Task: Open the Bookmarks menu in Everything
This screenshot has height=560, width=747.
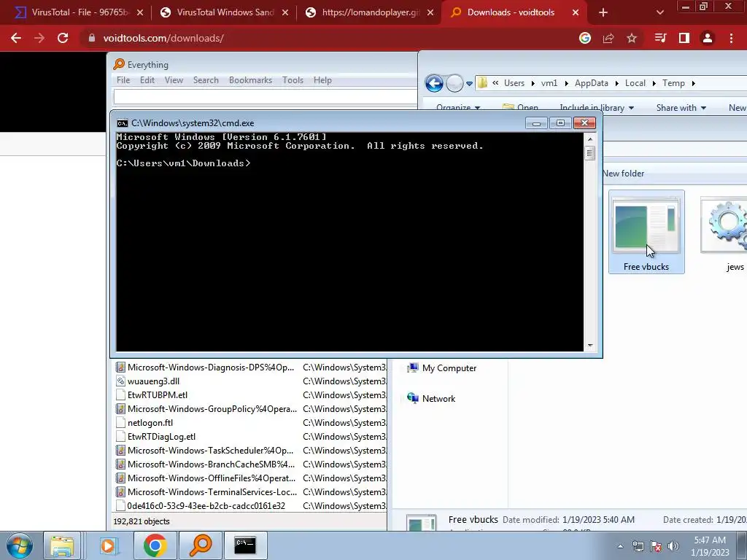Action: 251,80
